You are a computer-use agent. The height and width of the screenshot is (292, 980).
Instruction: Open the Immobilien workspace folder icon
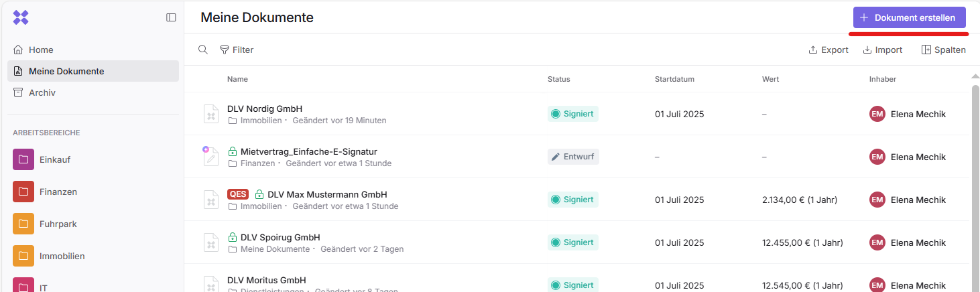pos(23,256)
